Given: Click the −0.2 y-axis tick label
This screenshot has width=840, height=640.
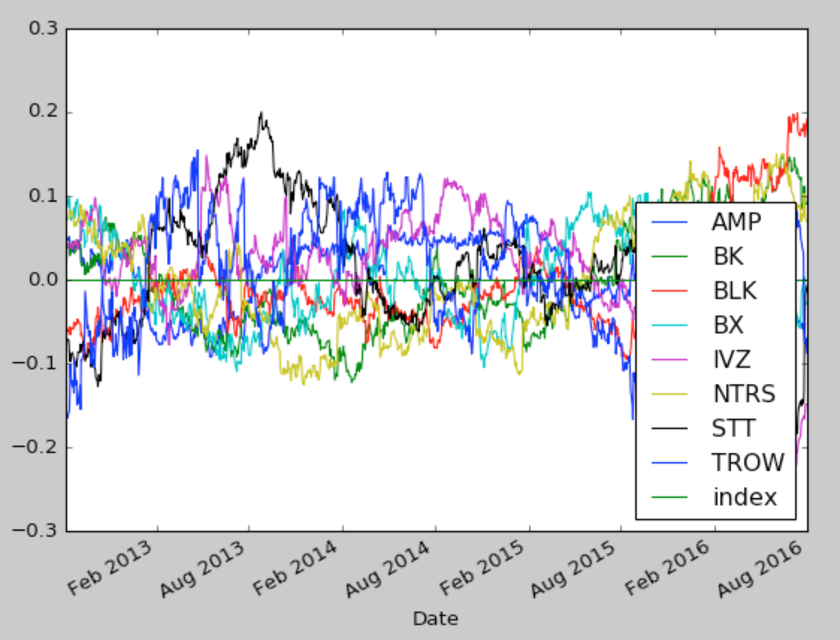Looking at the screenshot, I should coord(35,447).
